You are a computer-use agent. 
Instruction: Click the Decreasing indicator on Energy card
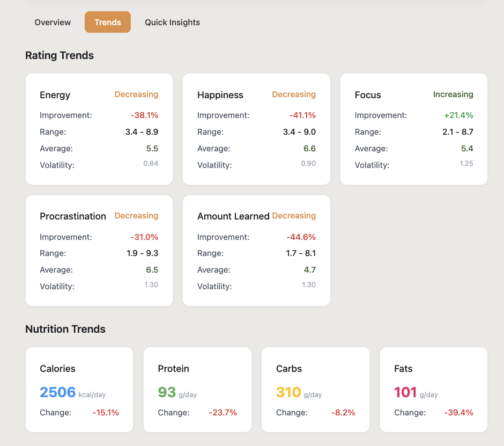(x=136, y=94)
